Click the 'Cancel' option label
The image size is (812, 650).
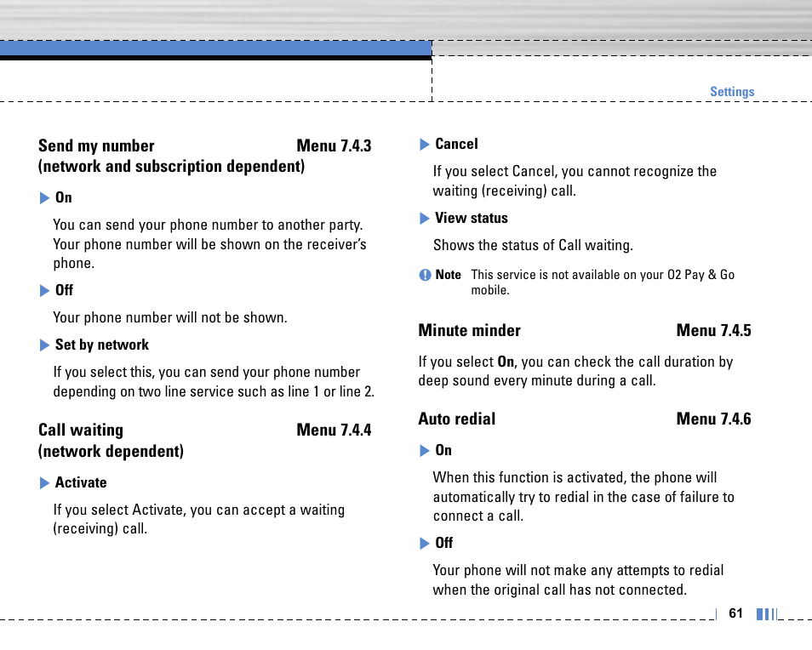tap(456, 144)
